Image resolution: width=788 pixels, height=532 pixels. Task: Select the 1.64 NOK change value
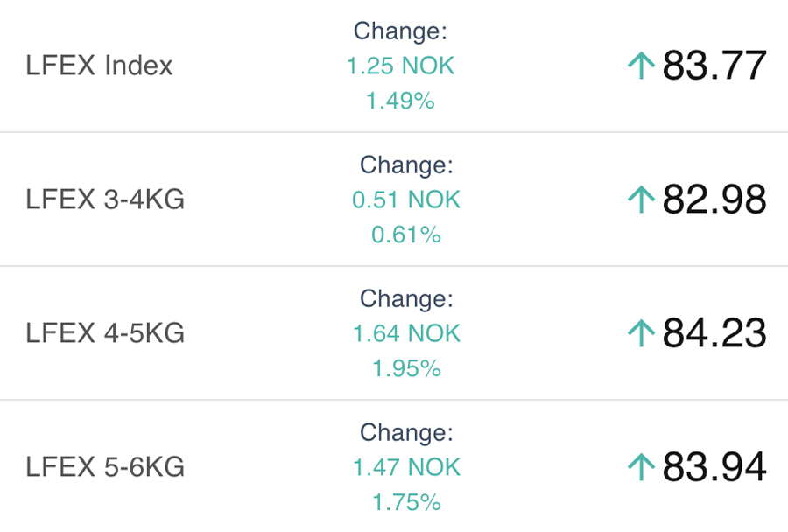pyautogui.click(x=406, y=333)
